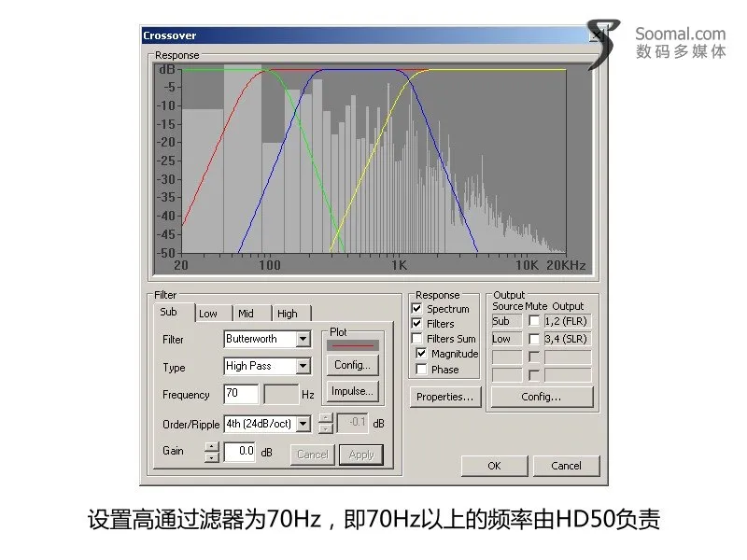747x560 pixels.
Task: Enable the Filters Sum checkbox
Action: pos(416,338)
